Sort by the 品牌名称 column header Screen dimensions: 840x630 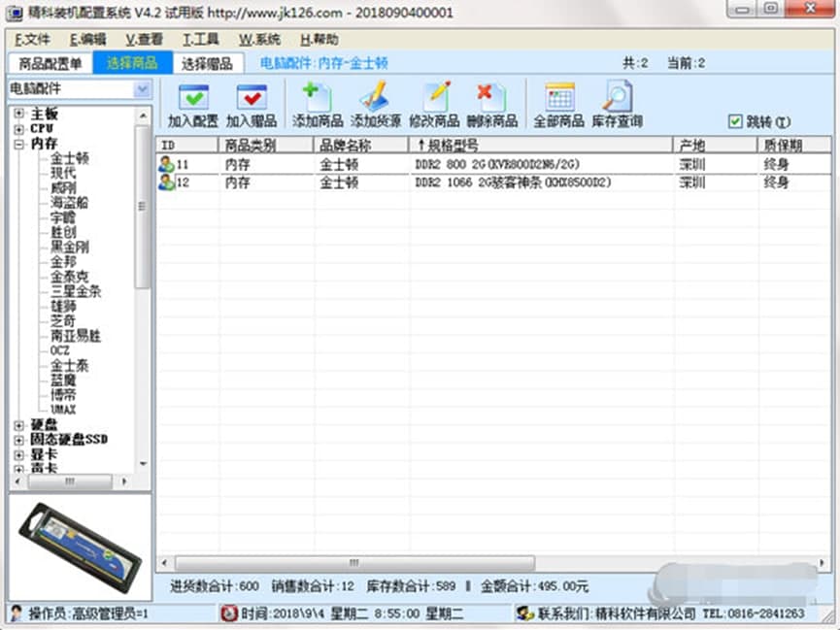[360, 146]
